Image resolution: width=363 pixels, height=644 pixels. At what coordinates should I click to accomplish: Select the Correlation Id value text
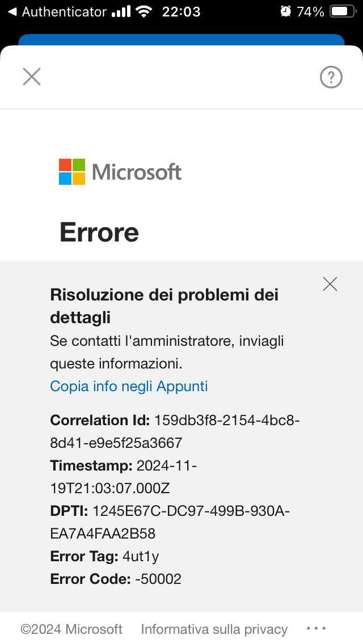point(175,431)
